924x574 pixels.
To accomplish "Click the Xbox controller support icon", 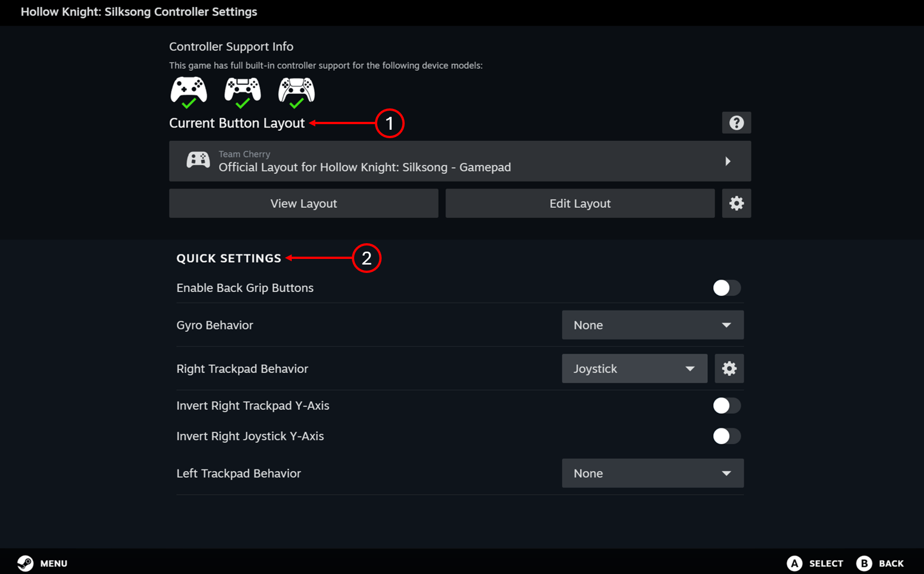I will click(189, 92).
